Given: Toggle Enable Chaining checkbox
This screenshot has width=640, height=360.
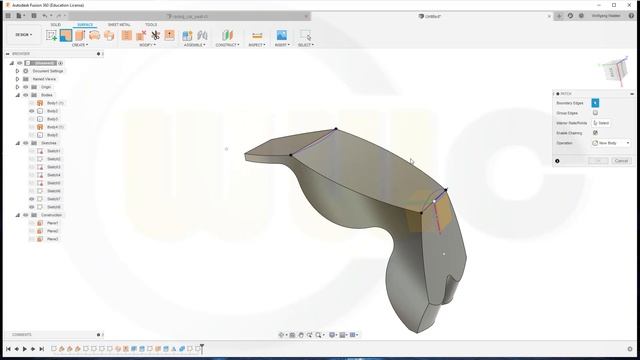Looking at the screenshot, I should (x=595, y=133).
